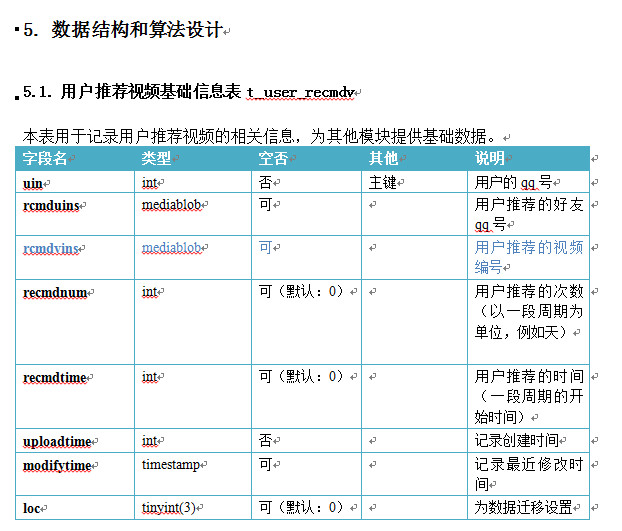Click '否' in the uploadtime row
622x531 pixels.
click(265, 440)
